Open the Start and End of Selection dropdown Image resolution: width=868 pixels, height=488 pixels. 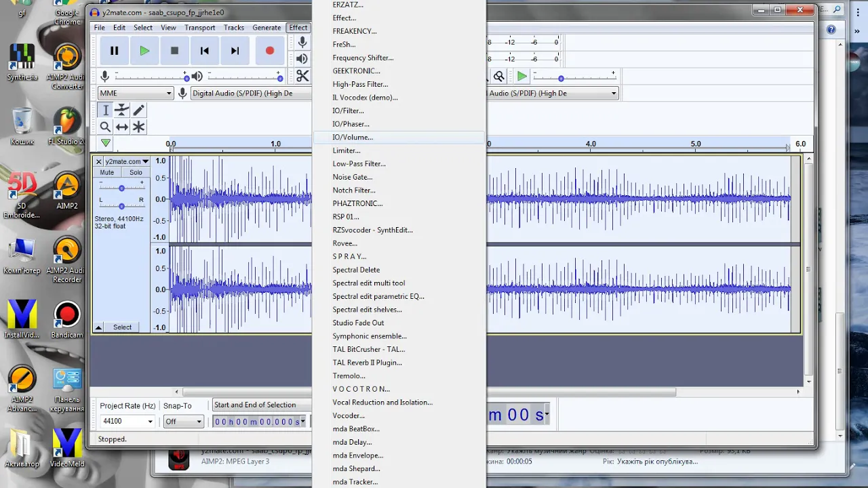pyautogui.click(x=262, y=405)
